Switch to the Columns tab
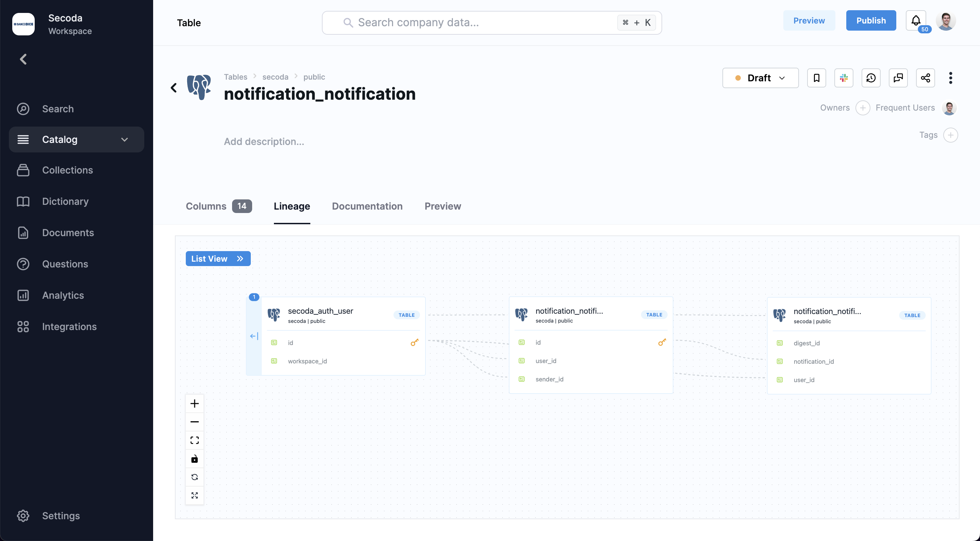 pyautogui.click(x=218, y=206)
